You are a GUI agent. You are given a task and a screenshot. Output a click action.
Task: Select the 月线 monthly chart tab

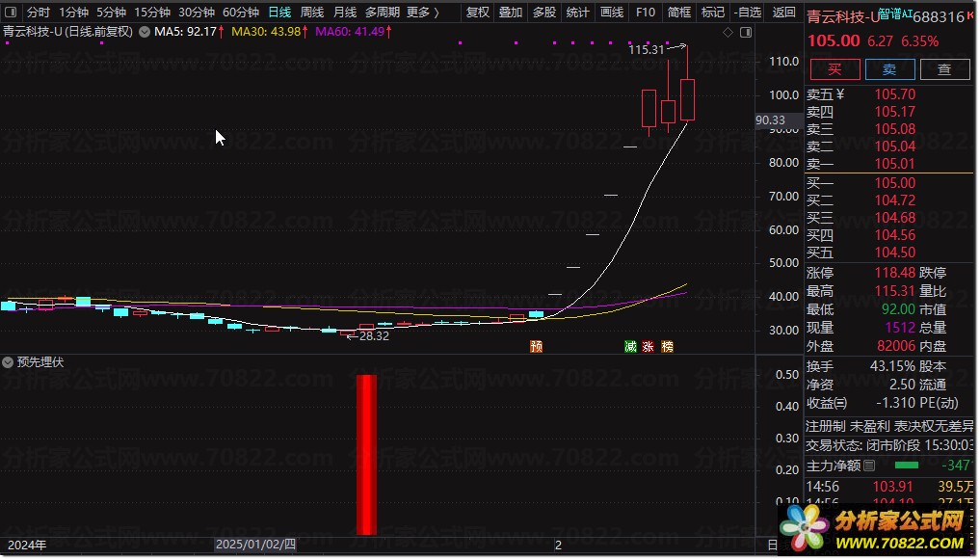tap(345, 12)
